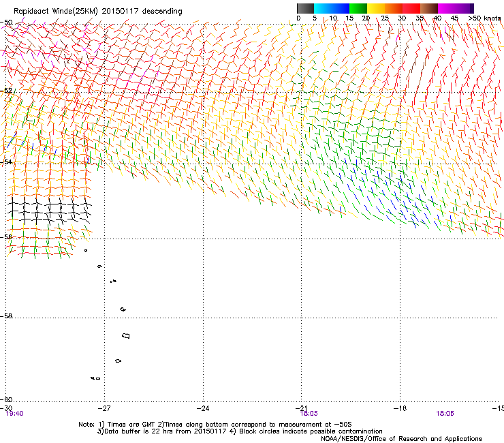Pick the yellow 20-25 knots legend segment
Image resolution: width=504 pixels, height=443 pixels.
(x=376, y=8)
